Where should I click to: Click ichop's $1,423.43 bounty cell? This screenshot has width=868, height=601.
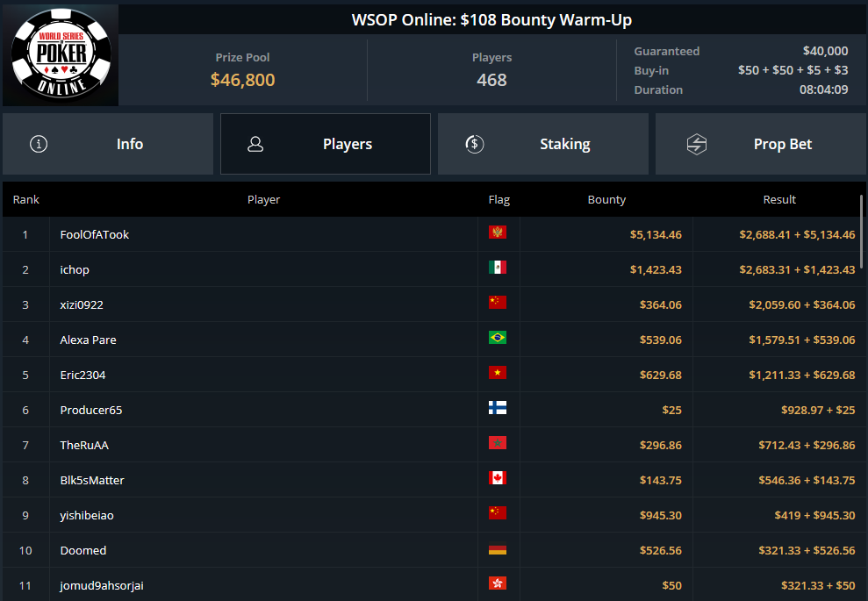[x=656, y=270]
